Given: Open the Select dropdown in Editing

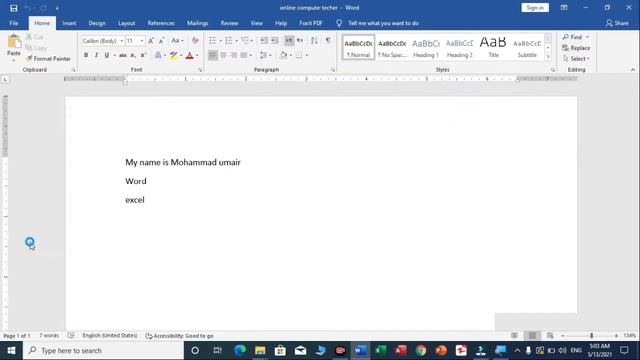Looking at the screenshot, I should (x=576, y=59).
